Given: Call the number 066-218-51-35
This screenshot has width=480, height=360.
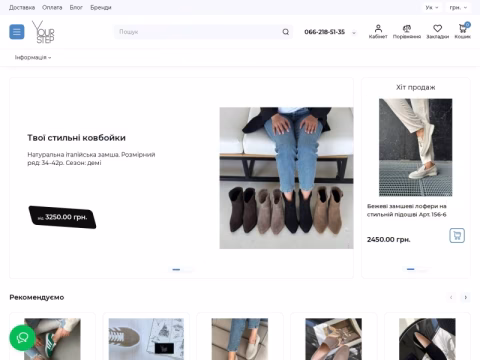Looking at the screenshot, I should [324, 32].
